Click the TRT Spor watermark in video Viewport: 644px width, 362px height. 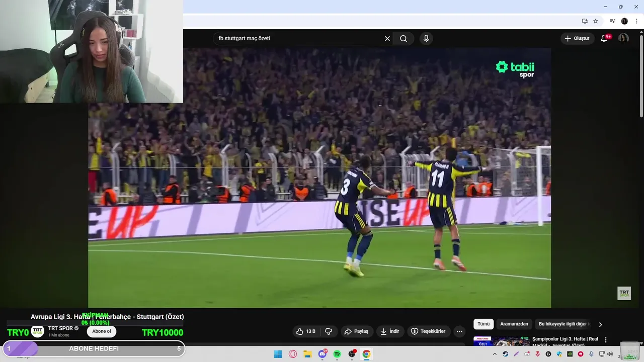(624, 293)
